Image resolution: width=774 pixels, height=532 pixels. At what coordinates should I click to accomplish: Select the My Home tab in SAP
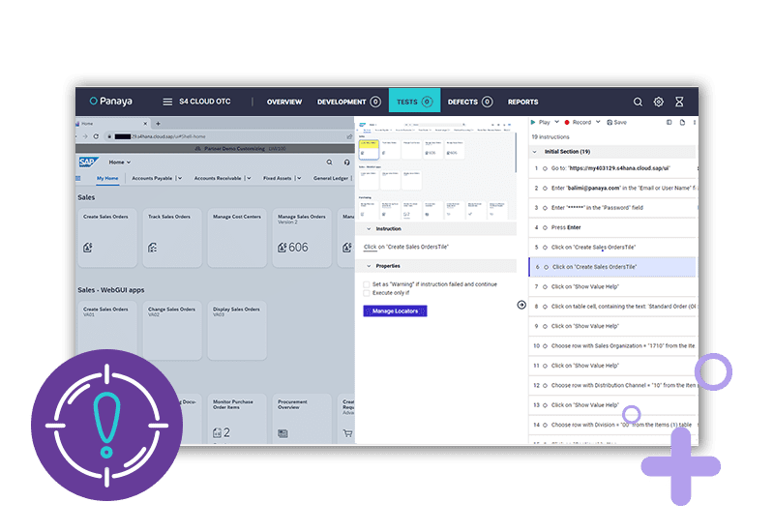tap(107, 178)
